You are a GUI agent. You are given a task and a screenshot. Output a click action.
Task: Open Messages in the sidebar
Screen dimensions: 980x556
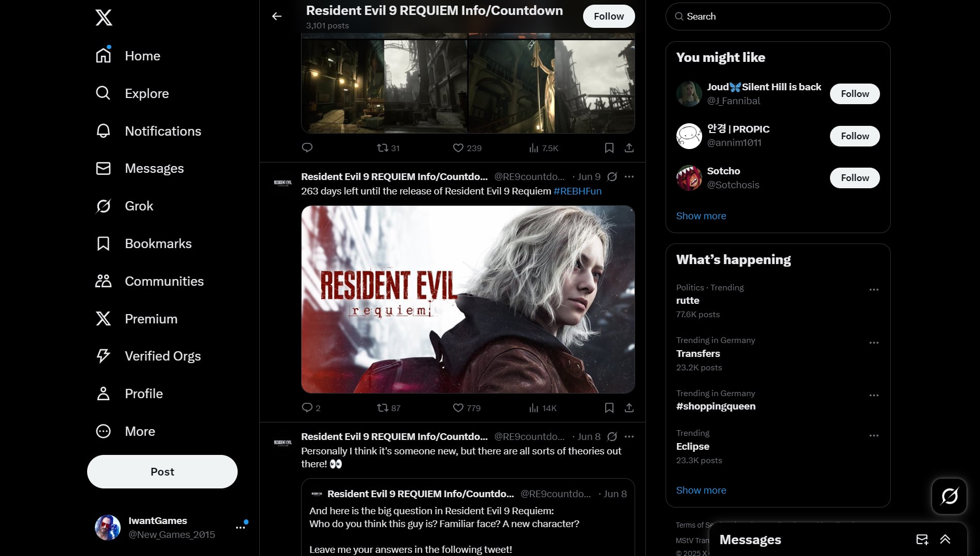pyautogui.click(x=140, y=169)
